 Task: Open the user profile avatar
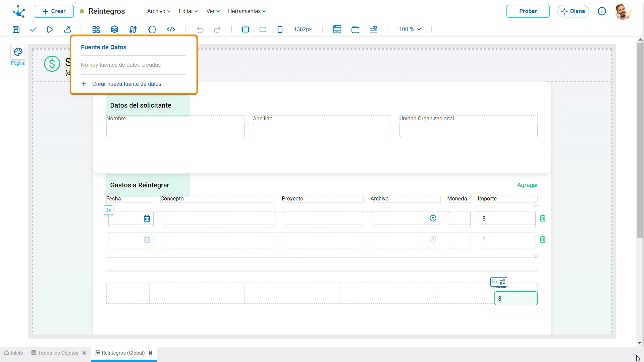click(x=623, y=11)
